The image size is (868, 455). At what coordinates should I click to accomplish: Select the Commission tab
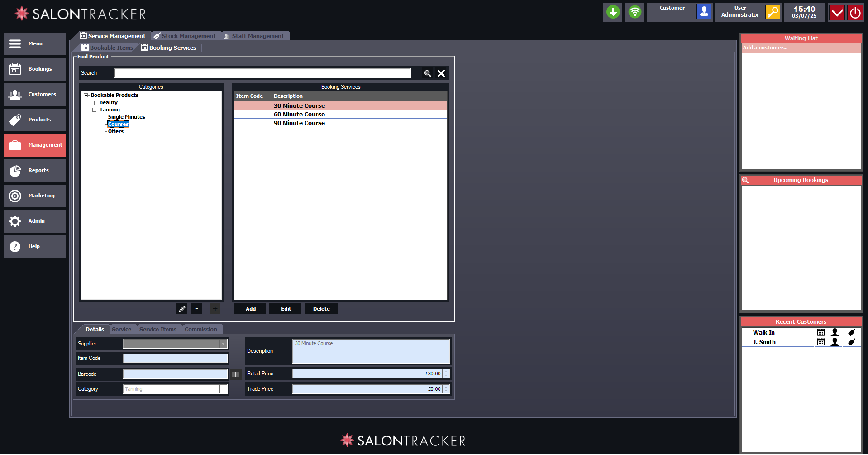(x=201, y=330)
